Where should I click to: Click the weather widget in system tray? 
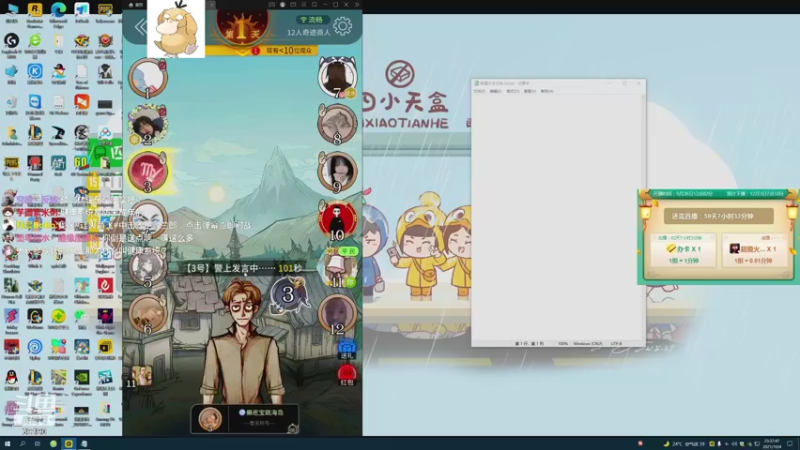coord(683,444)
